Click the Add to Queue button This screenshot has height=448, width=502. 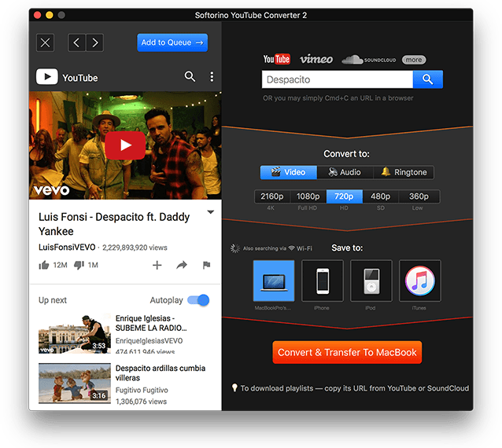click(172, 42)
